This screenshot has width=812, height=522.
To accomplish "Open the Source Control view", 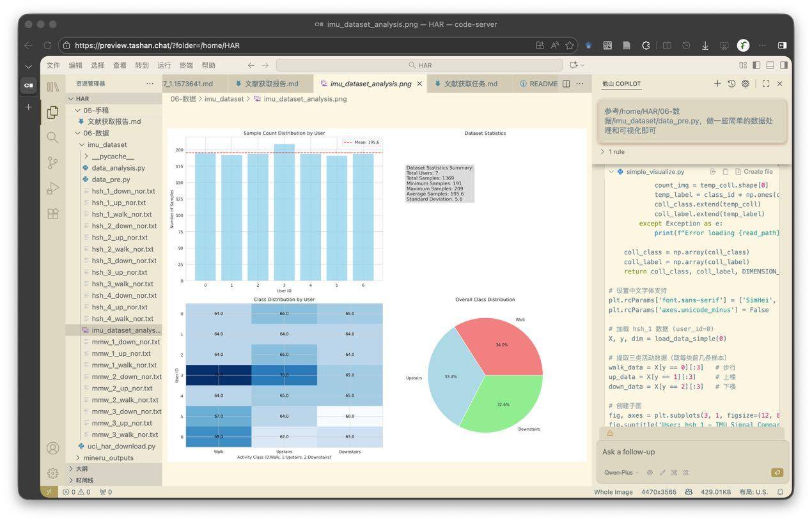I will [52, 163].
